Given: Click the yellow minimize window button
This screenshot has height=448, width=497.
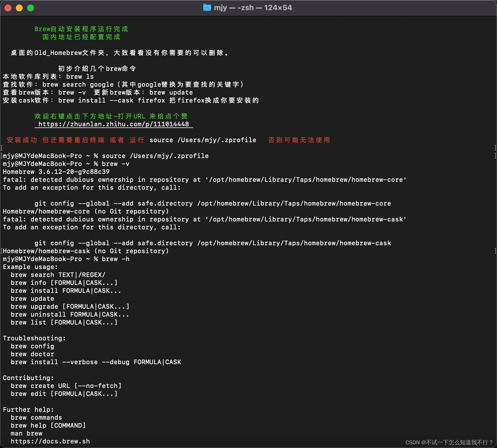Looking at the screenshot, I should 19,8.
